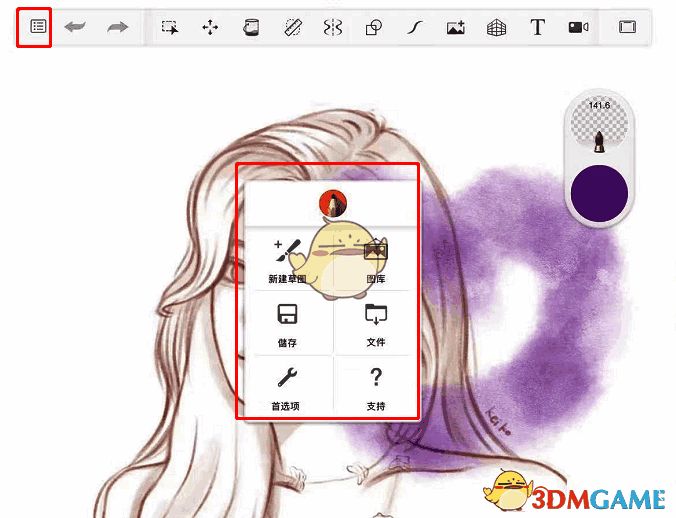
Task: Save the sketch with 储存
Action: [x=287, y=325]
